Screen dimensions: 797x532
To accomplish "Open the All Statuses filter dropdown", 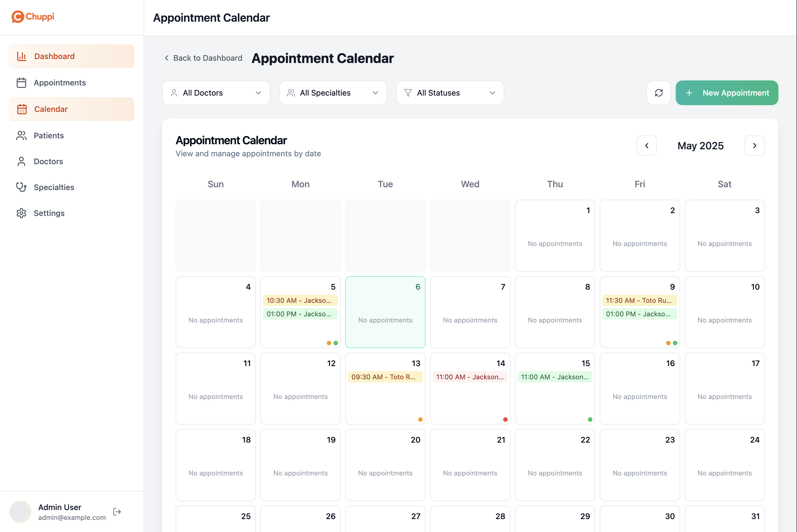I will pos(450,93).
